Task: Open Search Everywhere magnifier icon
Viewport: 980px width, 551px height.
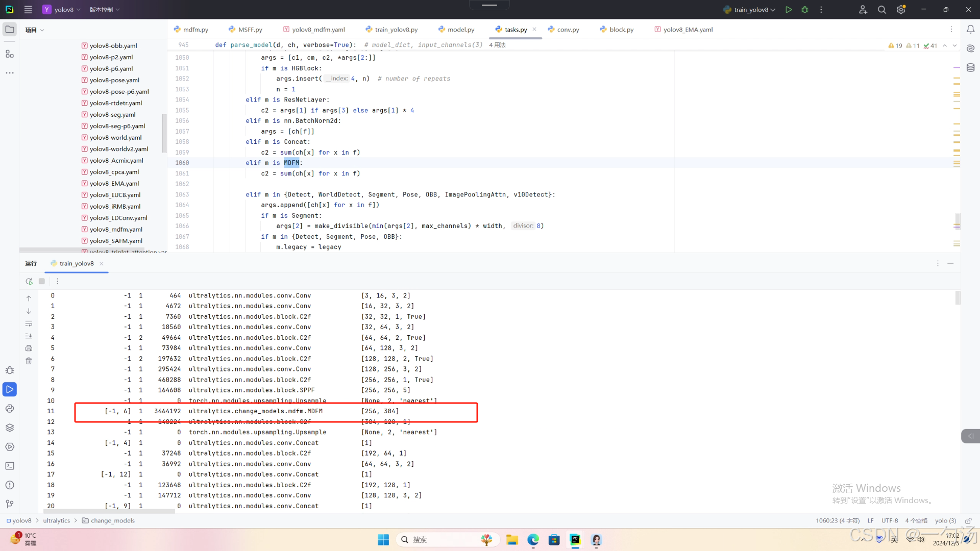Action: click(881, 10)
